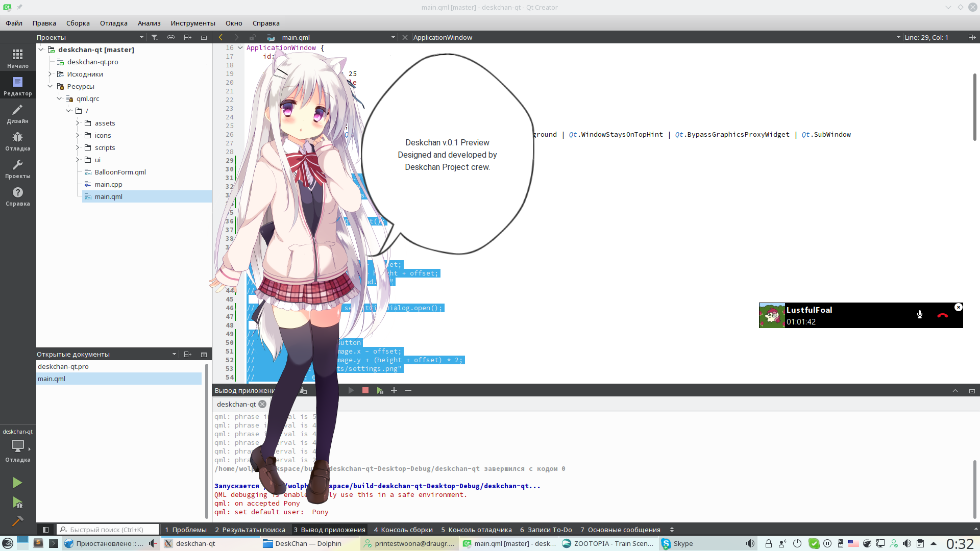Go back in editor navigation history
Viewport: 980px width, 551px height.
click(220, 37)
